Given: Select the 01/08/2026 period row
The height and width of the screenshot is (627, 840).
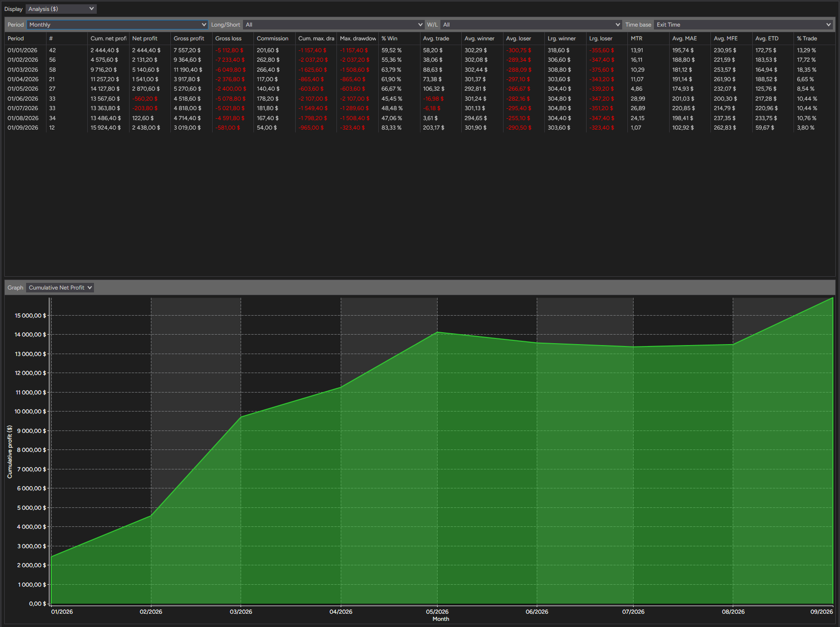Looking at the screenshot, I should click(x=420, y=118).
